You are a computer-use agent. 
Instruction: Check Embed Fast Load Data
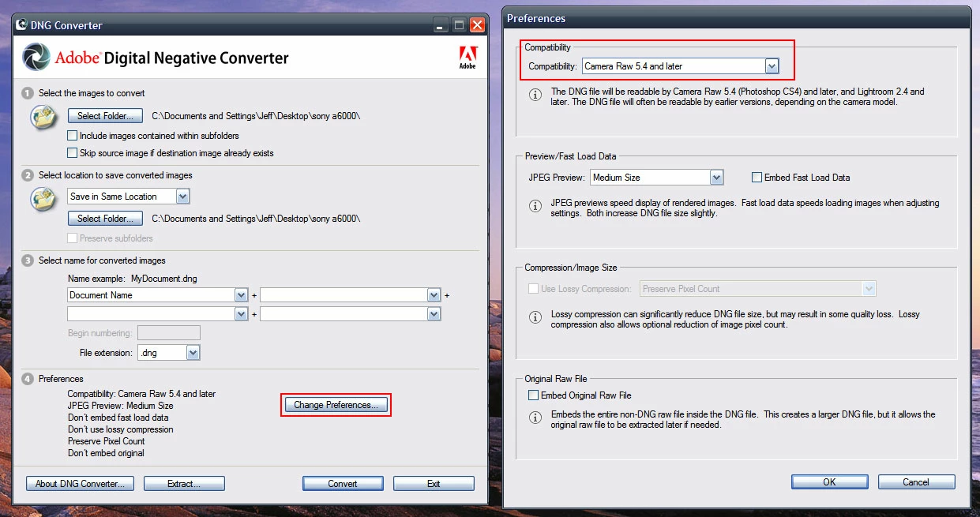(757, 178)
